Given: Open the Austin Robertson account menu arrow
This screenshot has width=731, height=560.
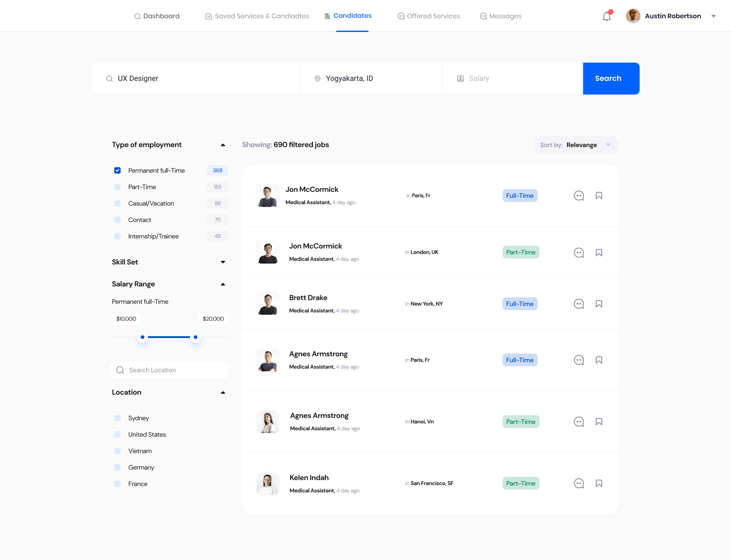Looking at the screenshot, I should coord(713,16).
